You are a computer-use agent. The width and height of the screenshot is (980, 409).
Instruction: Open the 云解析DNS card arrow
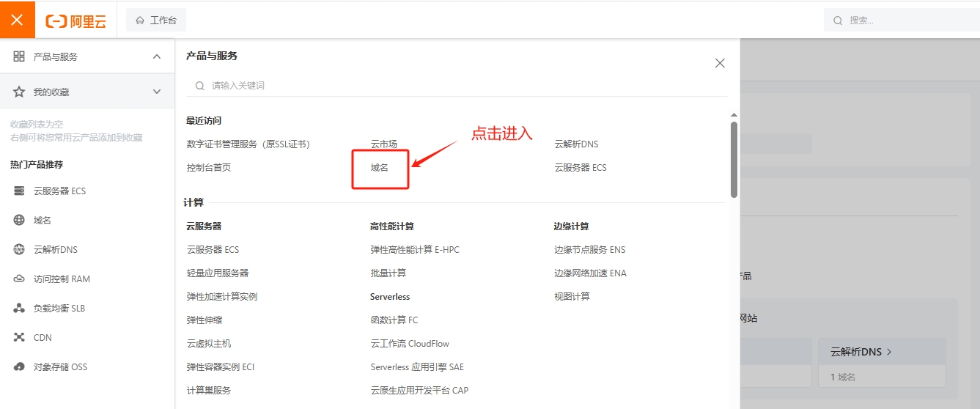889,352
